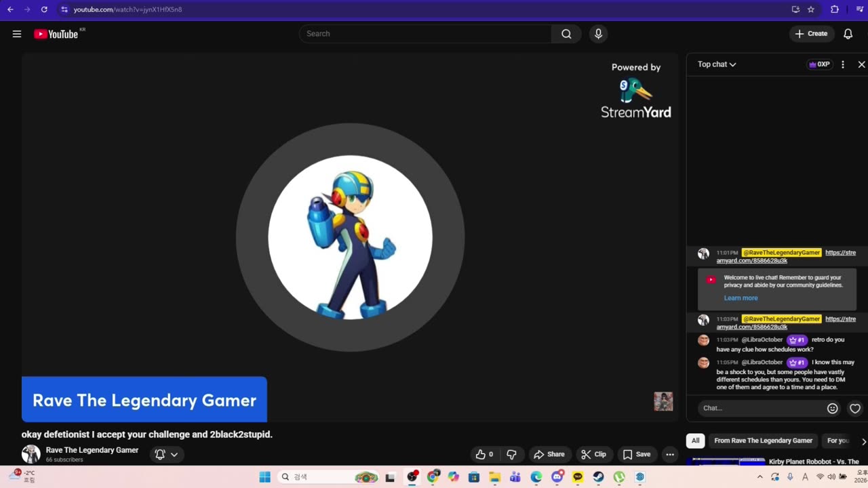Dislike the video with thumbs down
Image resolution: width=868 pixels, height=488 pixels.
point(512,454)
